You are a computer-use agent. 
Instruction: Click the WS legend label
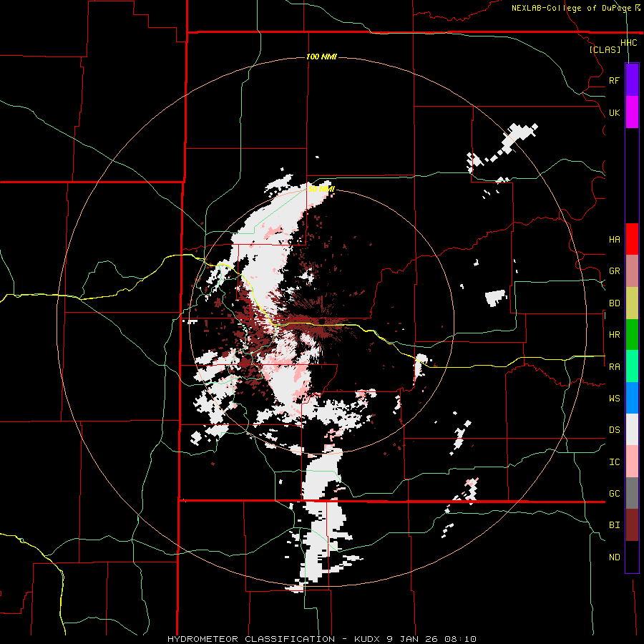tap(614, 399)
